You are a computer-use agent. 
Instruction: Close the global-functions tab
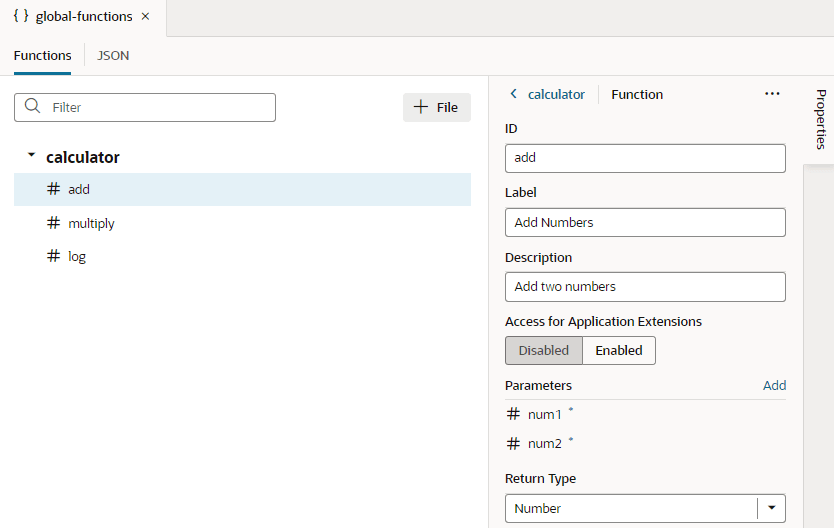pyautogui.click(x=146, y=17)
